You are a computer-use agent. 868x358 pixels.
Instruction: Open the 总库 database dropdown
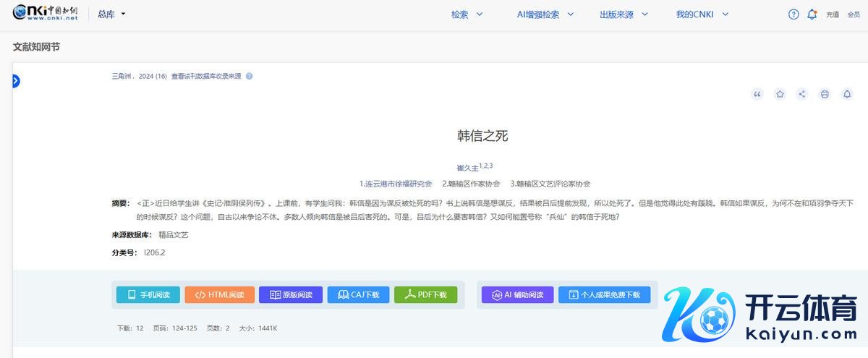[111, 14]
